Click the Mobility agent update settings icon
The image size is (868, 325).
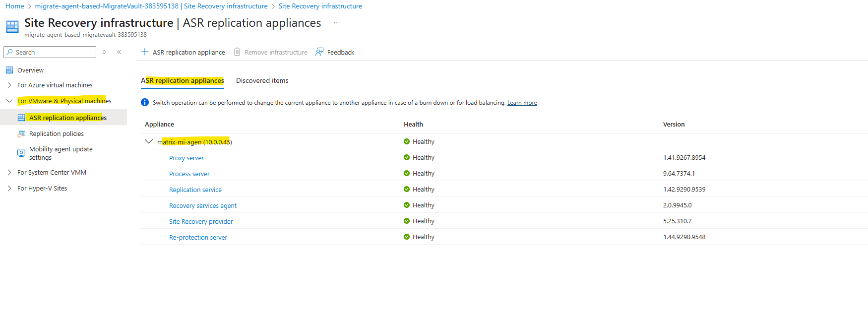[21, 153]
